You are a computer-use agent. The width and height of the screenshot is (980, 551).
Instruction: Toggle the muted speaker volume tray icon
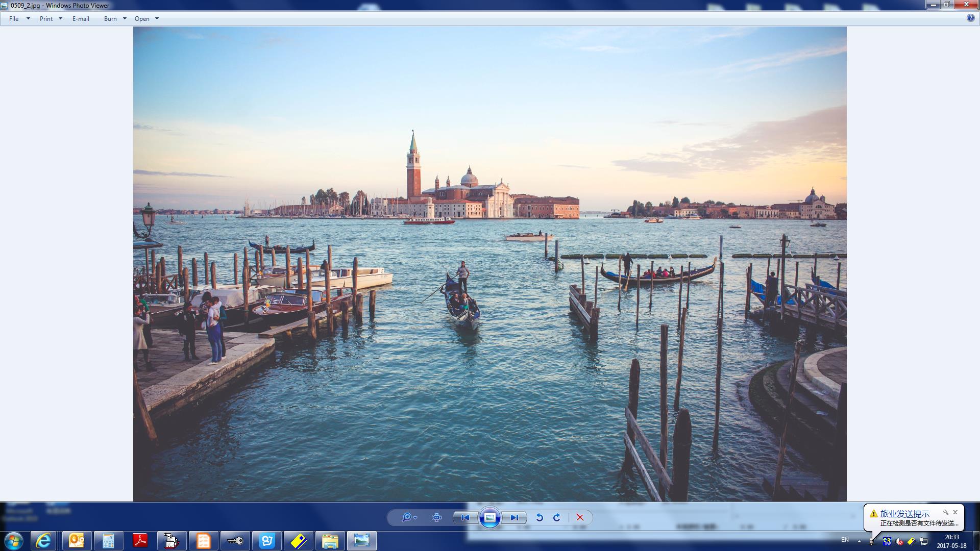[x=899, y=541]
